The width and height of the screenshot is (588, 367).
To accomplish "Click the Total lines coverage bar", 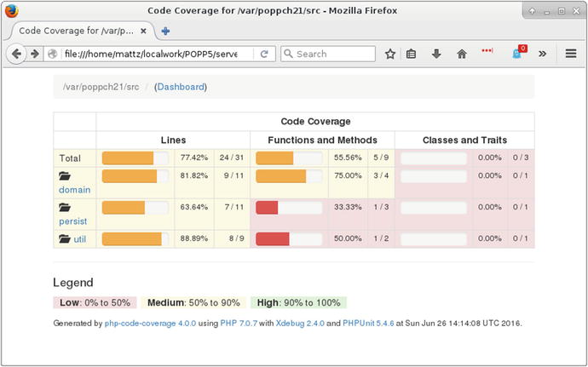I will [x=135, y=158].
